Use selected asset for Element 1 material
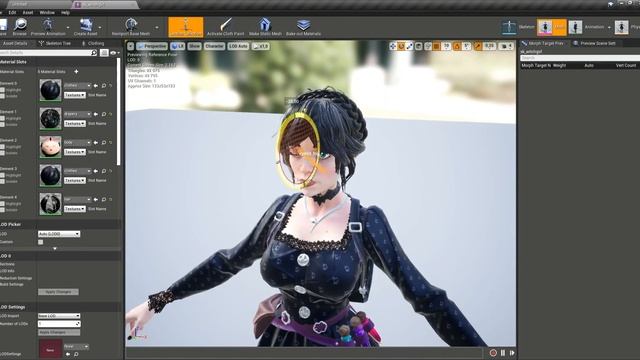This screenshot has width=640, height=360. tap(96, 114)
